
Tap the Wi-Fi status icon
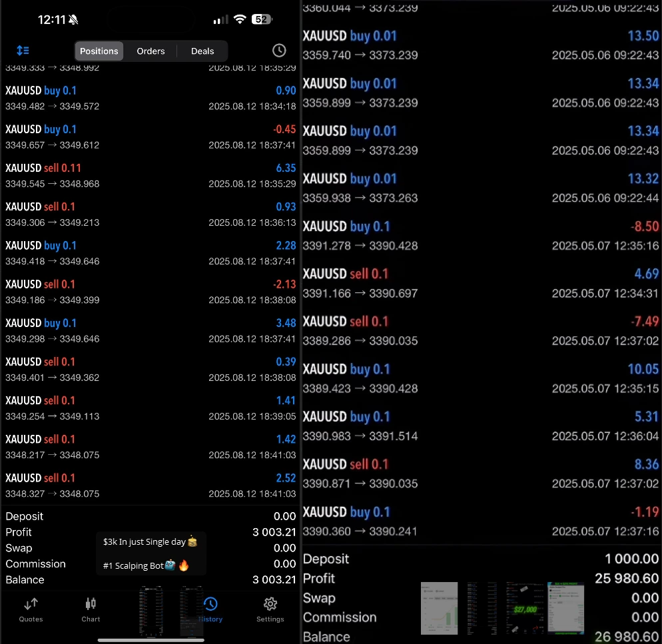[x=239, y=19]
